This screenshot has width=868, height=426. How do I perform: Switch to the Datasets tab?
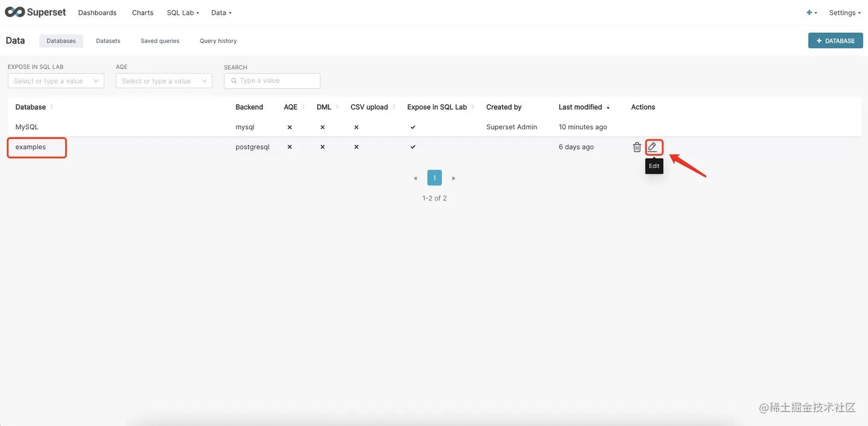click(x=108, y=41)
